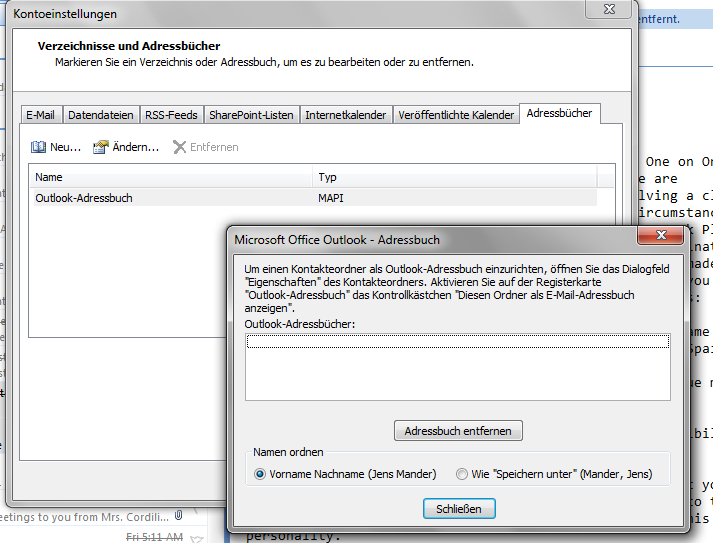This screenshot has height=543, width=713.
Task: Switch to the E-Mail tab
Action: (x=40, y=115)
